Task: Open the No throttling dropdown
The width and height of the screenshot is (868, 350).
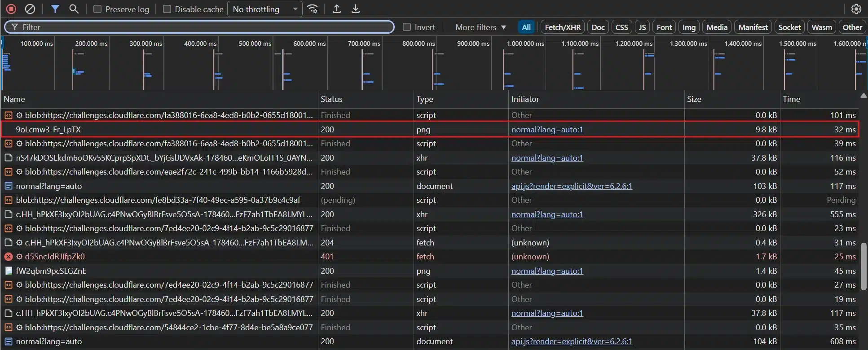Action: (265, 9)
